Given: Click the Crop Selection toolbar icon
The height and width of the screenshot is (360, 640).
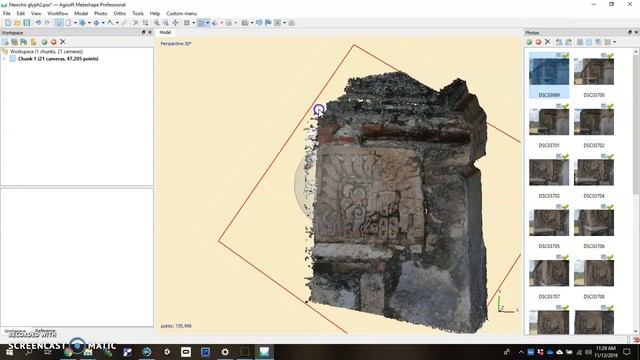Looking at the screenshot, I should (x=145, y=23).
